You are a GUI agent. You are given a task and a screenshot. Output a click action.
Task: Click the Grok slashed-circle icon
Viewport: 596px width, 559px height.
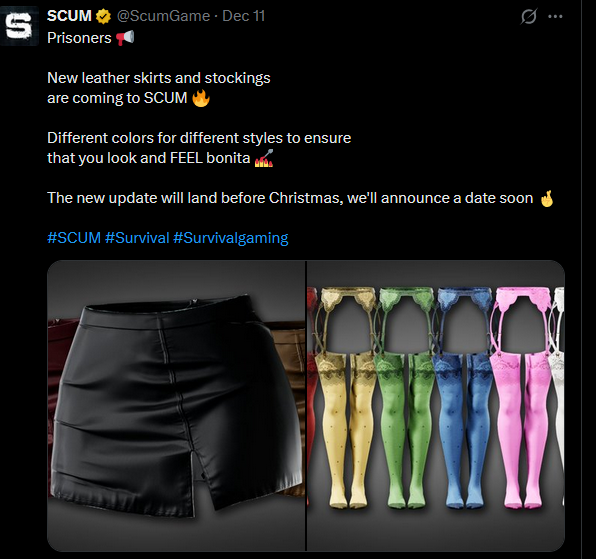pos(529,16)
